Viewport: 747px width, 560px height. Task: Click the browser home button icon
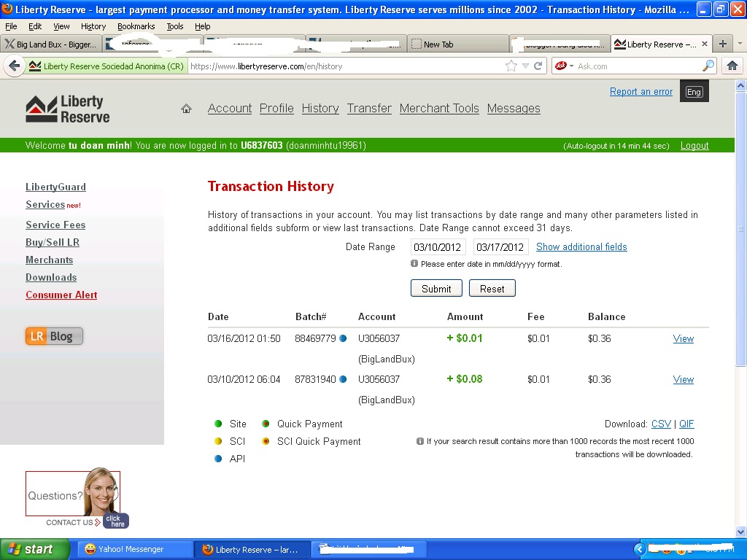(732, 66)
